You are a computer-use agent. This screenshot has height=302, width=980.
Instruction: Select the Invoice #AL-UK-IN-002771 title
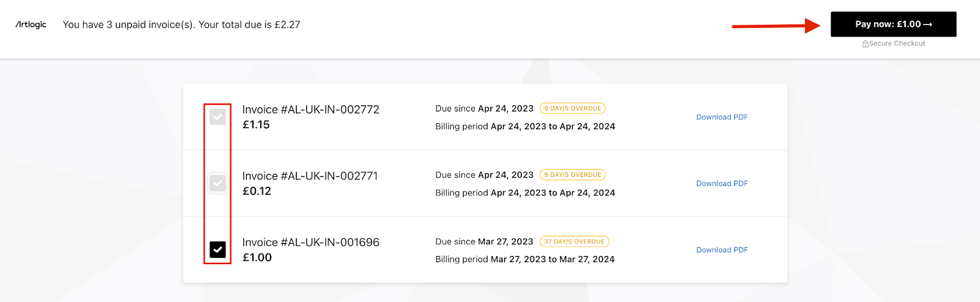pos(310,176)
